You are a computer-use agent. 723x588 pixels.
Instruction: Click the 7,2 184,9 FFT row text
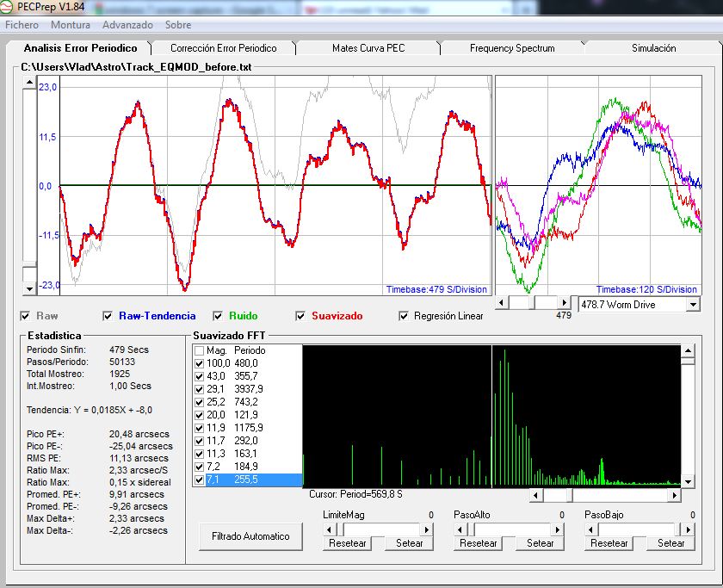232,467
